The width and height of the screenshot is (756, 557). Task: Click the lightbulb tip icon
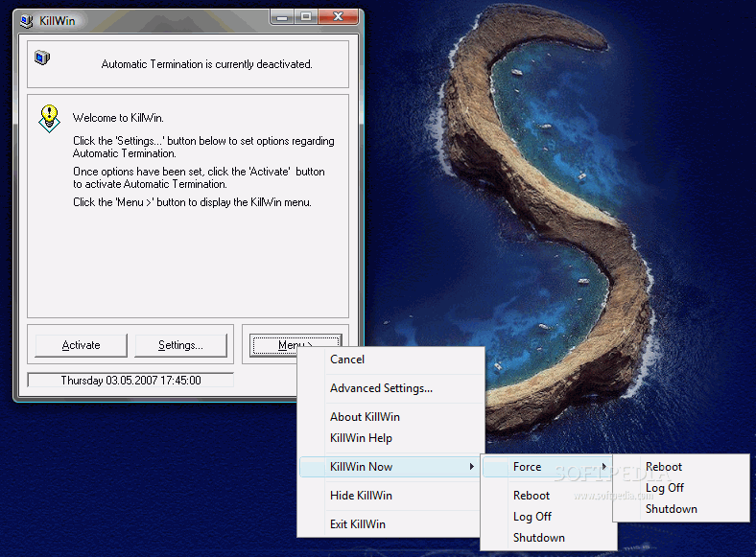pos(49,119)
